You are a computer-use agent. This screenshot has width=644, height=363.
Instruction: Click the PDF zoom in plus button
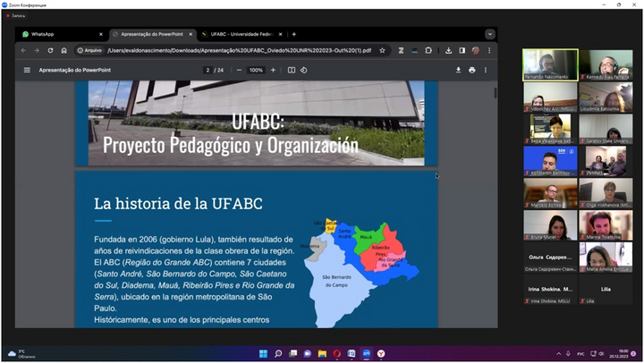coord(272,70)
